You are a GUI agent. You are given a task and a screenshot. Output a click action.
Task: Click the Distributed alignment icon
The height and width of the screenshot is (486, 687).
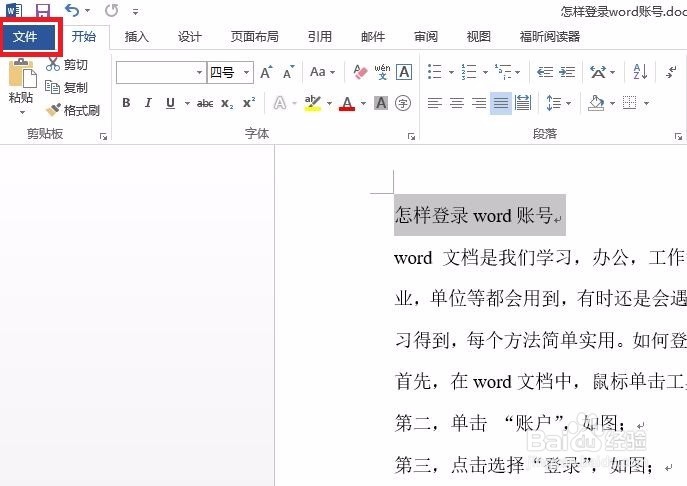523,103
